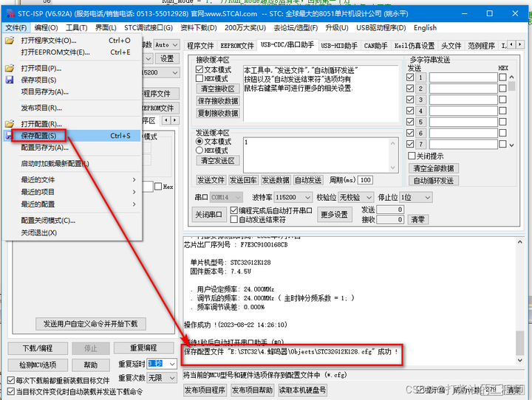532x400 pixels.
Task: Select Save Configuration (保存配置) menu entry
Action: click(x=72, y=136)
